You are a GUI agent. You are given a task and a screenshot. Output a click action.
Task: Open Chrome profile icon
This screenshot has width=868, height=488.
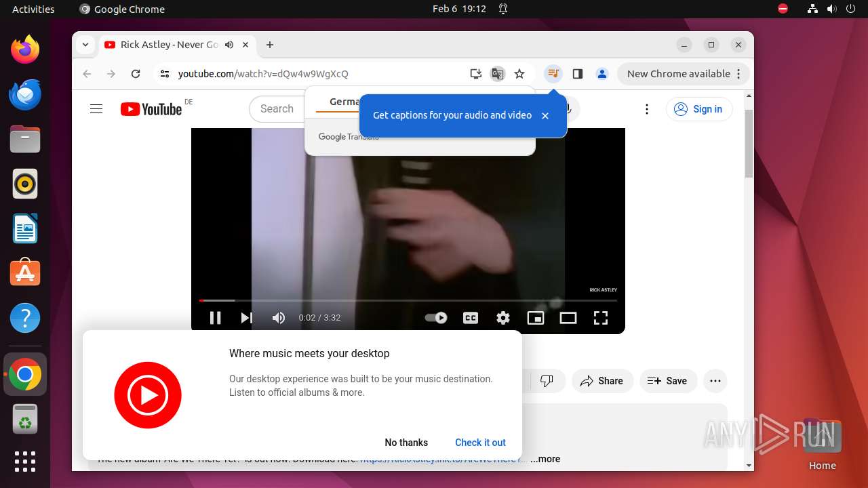point(602,74)
